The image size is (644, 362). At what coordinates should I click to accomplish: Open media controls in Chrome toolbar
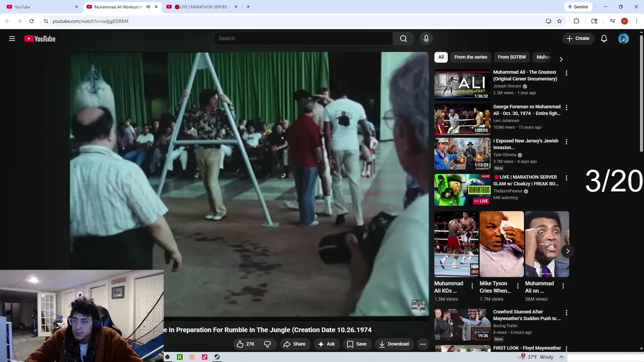[612, 21]
